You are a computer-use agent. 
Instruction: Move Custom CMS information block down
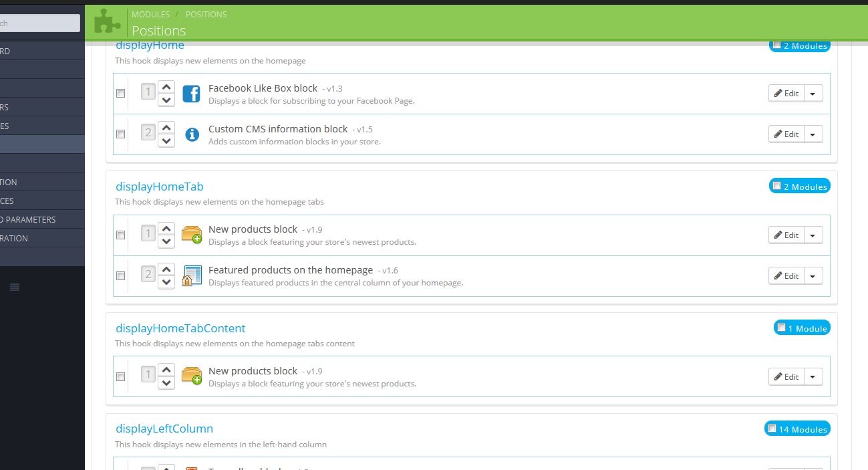166,140
